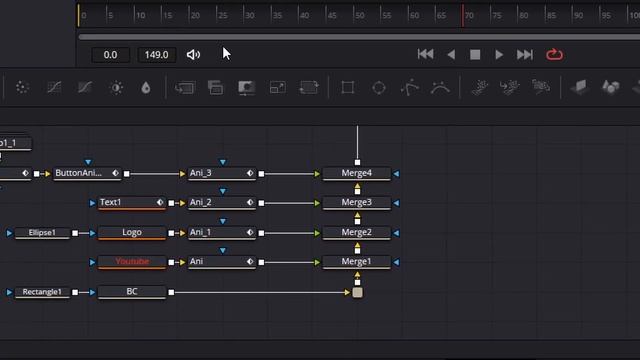
Task: Add a pRender particle node from toolbar
Action: pos(541,87)
